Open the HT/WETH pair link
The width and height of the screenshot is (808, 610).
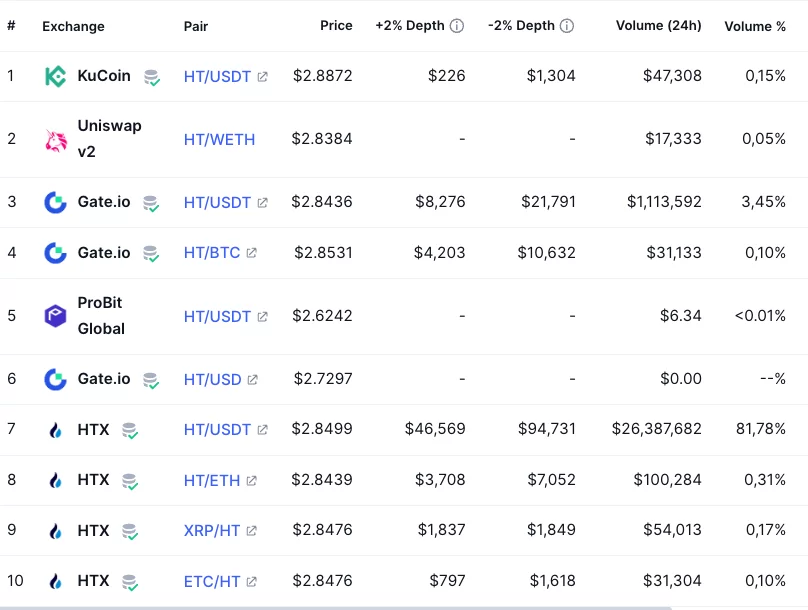(219, 139)
